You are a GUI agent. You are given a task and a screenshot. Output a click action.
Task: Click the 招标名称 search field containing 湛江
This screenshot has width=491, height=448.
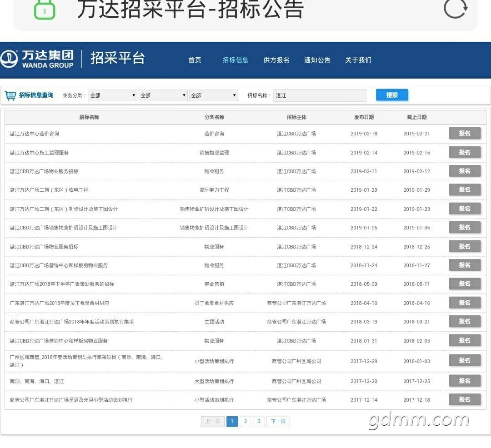point(320,95)
